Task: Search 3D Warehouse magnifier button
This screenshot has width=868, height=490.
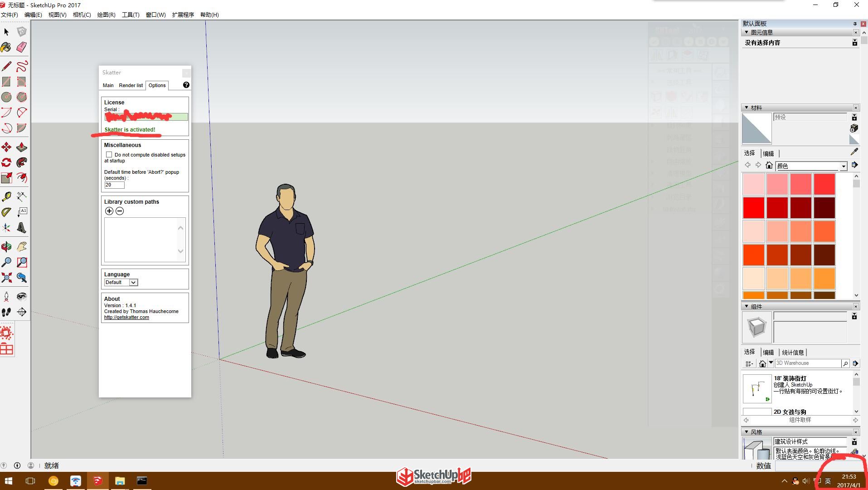Action: coord(845,363)
